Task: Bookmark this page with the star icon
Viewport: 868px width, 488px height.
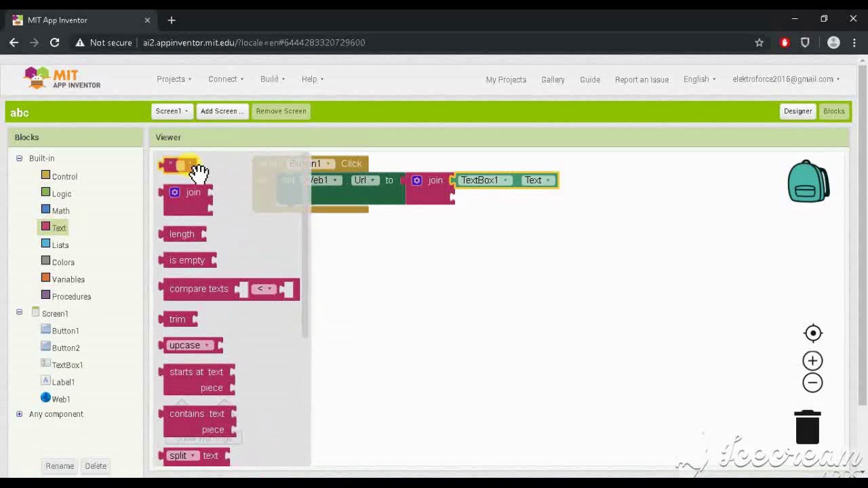Action: [x=759, y=43]
